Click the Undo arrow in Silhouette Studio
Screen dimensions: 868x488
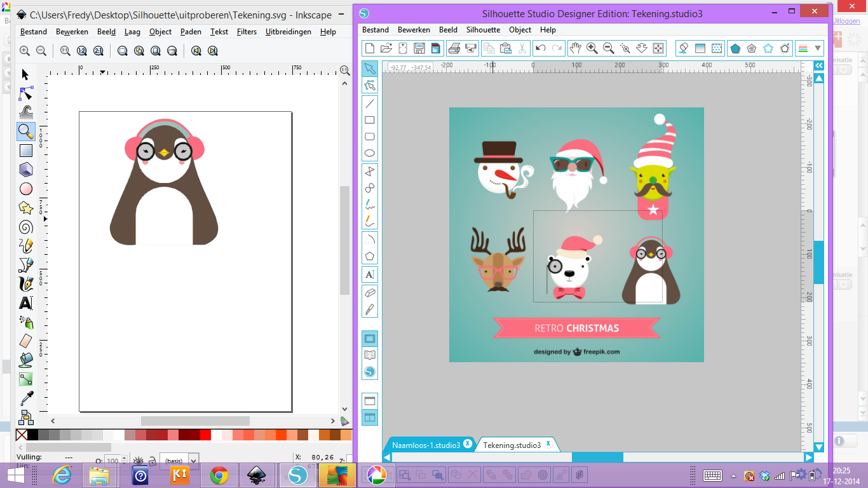click(x=540, y=48)
